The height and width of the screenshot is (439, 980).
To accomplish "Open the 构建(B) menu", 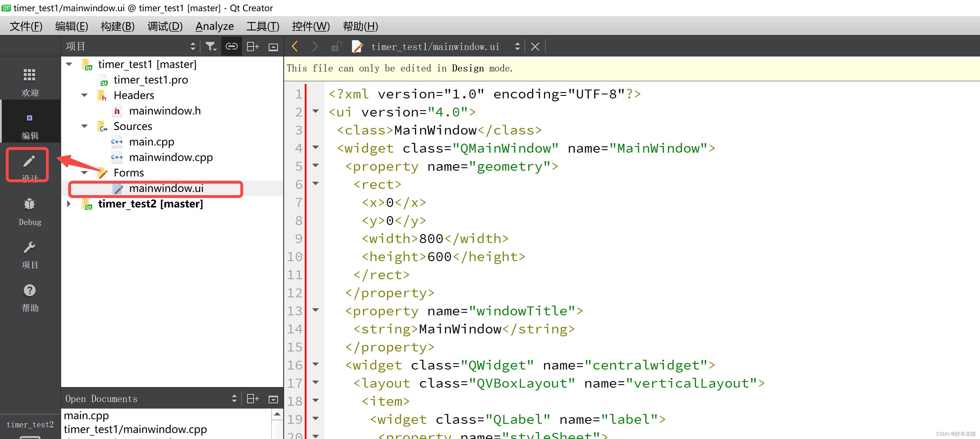I will point(118,26).
